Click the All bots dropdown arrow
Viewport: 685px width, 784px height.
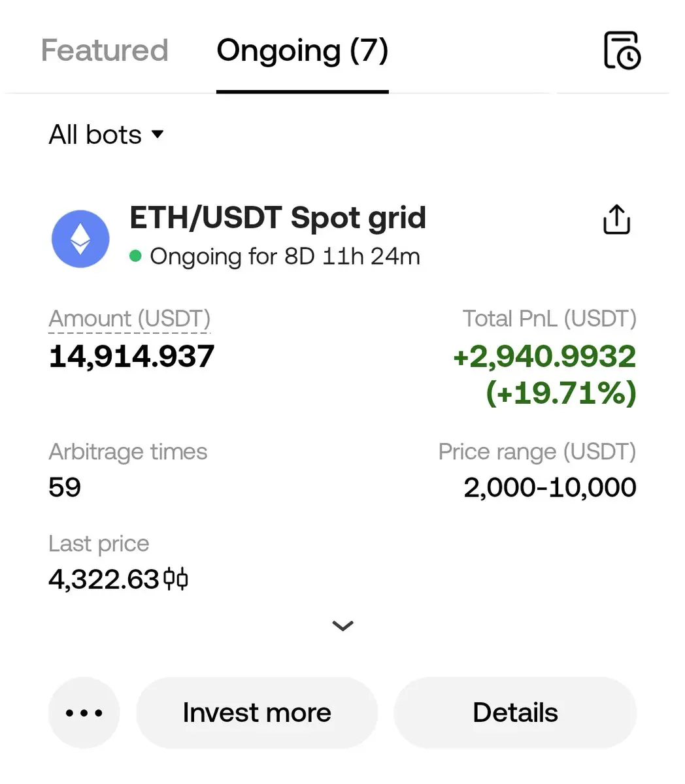coord(157,135)
